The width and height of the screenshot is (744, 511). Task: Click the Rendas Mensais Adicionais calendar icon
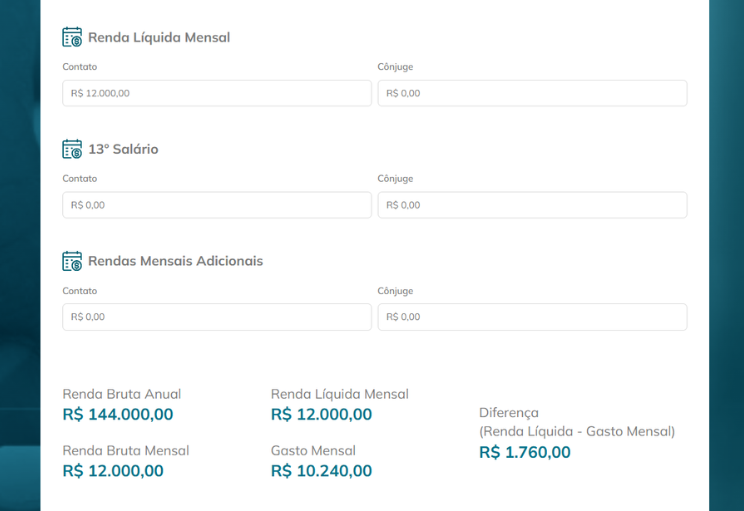pos(72,261)
